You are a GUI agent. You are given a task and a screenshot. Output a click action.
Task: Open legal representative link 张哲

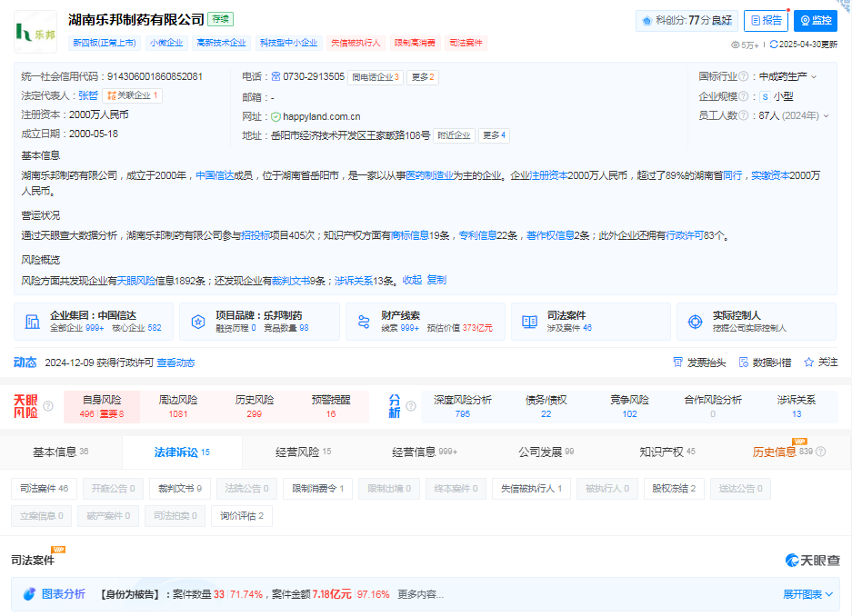click(x=88, y=95)
